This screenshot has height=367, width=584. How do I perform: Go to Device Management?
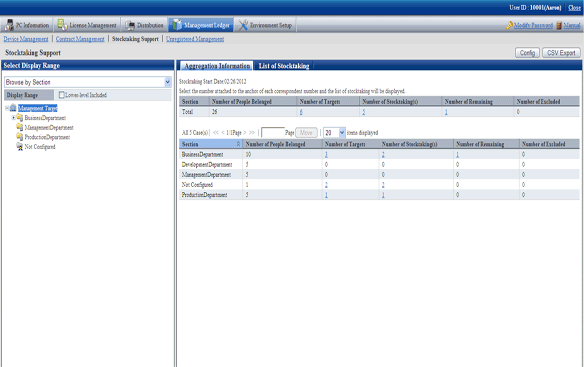pyautogui.click(x=26, y=39)
